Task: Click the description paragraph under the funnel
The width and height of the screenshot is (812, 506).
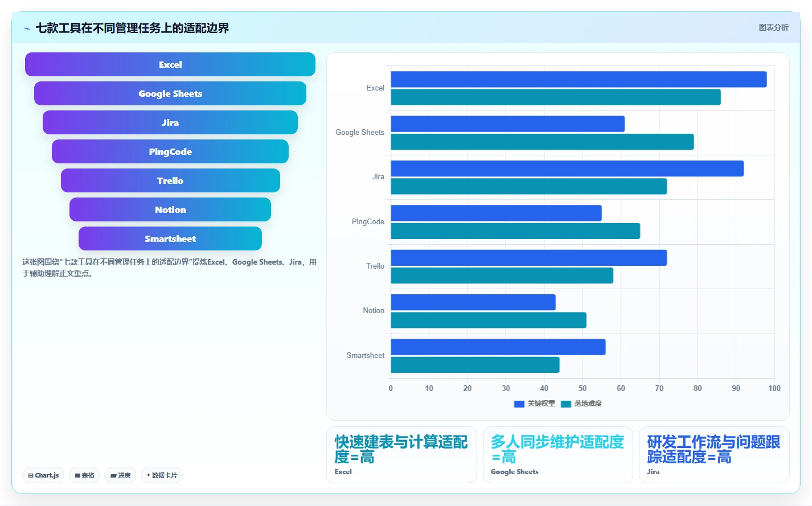Action: [169, 268]
